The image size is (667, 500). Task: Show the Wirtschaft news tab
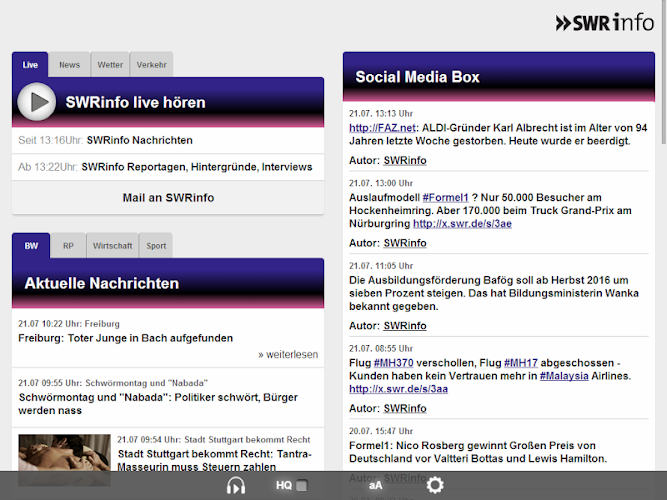pyautogui.click(x=112, y=246)
